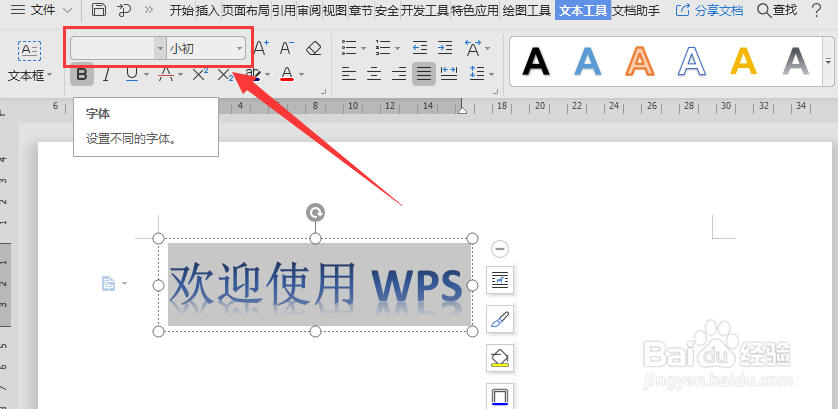The height and width of the screenshot is (409, 838).
Task: Select black filled WordArt style A
Action: (536, 61)
